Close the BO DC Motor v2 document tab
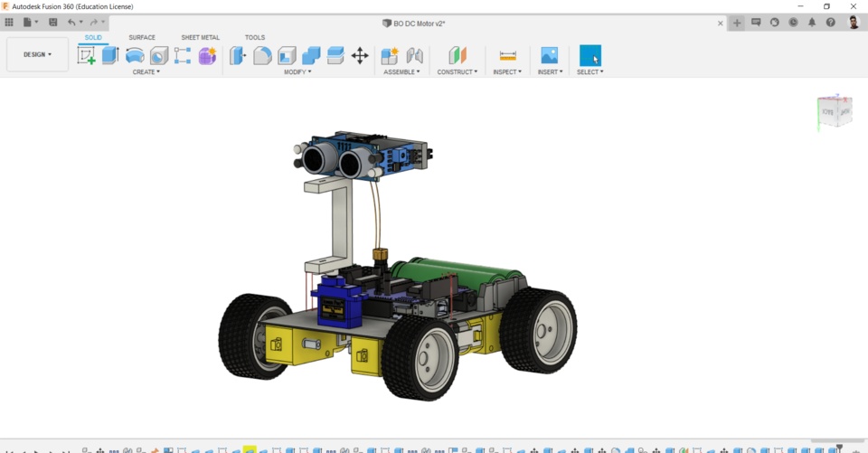868x453 pixels. (721, 24)
